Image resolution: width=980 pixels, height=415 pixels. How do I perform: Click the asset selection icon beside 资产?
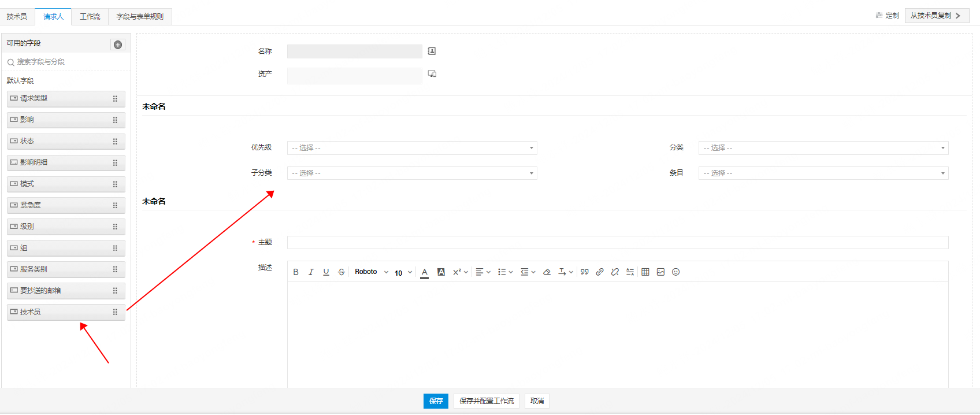point(432,74)
